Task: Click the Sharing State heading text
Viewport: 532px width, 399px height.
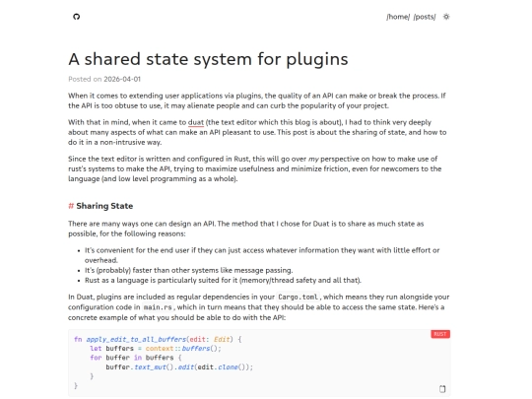Action: click(104, 206)
